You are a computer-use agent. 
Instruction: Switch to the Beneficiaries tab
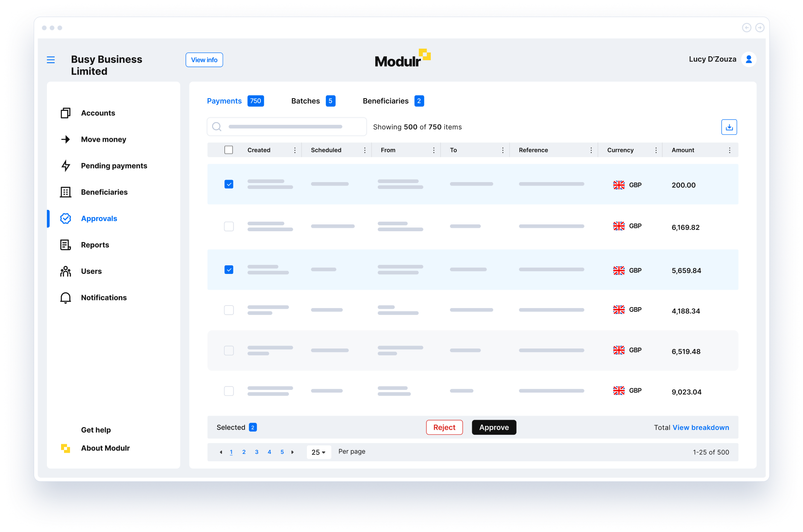click(393, 101)
